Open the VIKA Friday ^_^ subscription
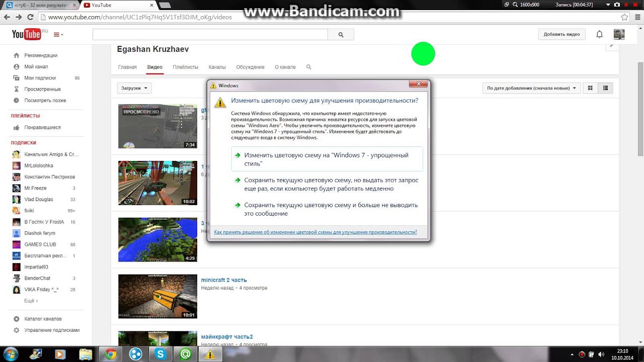Image resolution: width=644 pixels, height=362 pixels. coord(41,290)
